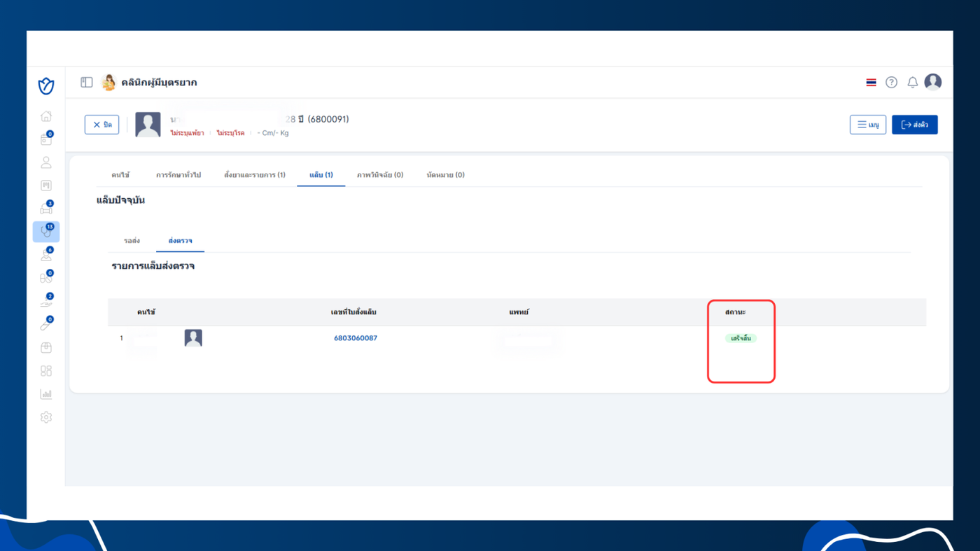Click the สถานะ column header
The image size is (980, 551).
[736, 312]
